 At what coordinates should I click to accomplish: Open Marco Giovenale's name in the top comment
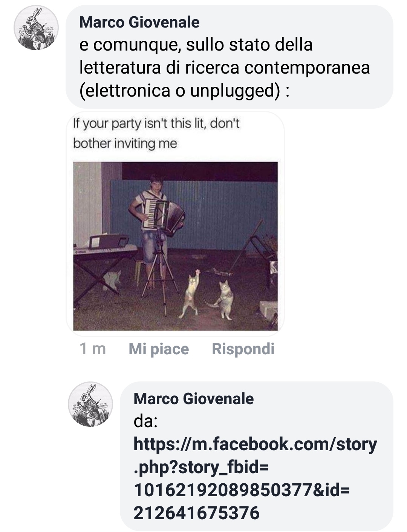(x=139, y=22)
